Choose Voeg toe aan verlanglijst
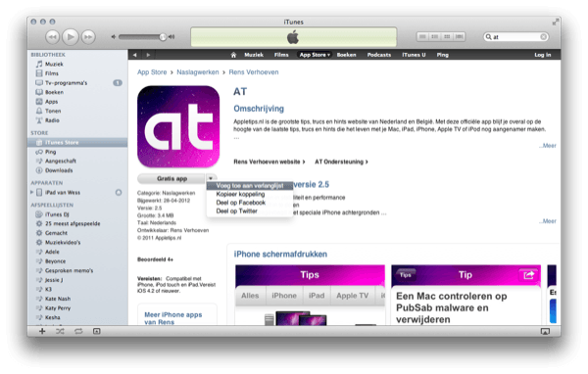 click(250, 185)
